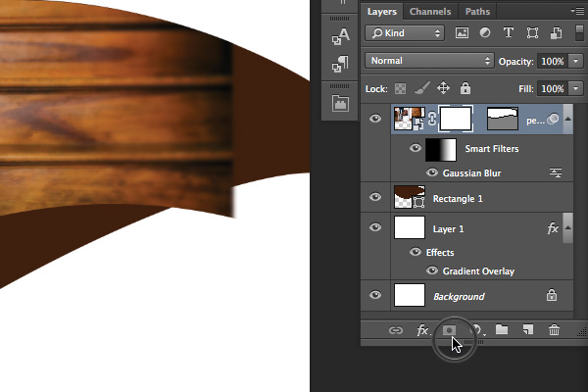Hide Layer 1 visibility eye
The width and height of the screenshot is (588, 392).
[x=375, y=227]
